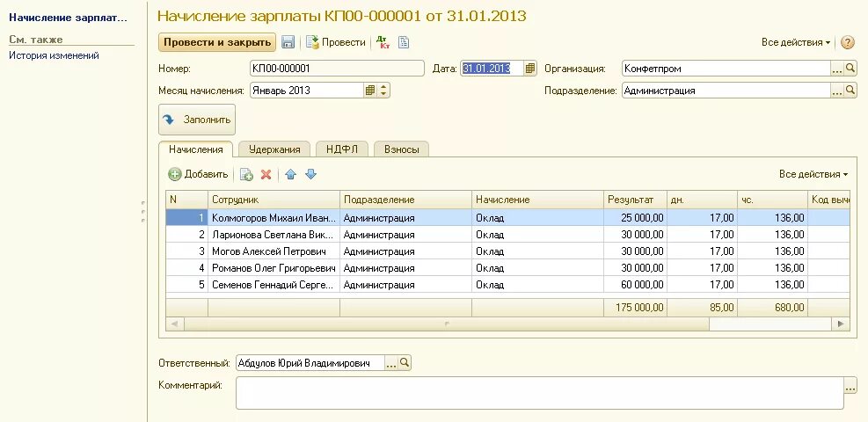
Task: Open selection ellipsis for Организация field
Action: pyautogui.click(x=837, y=69)
